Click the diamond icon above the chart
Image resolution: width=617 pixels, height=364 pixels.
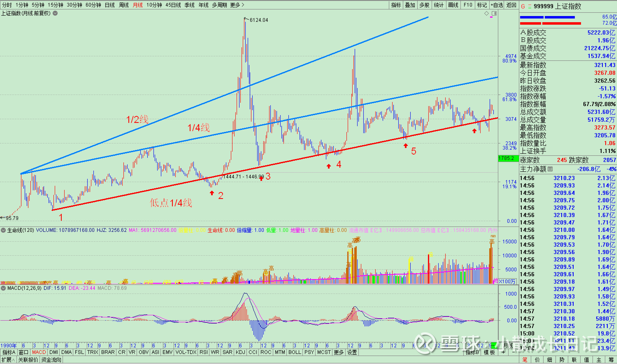point(486,14)
